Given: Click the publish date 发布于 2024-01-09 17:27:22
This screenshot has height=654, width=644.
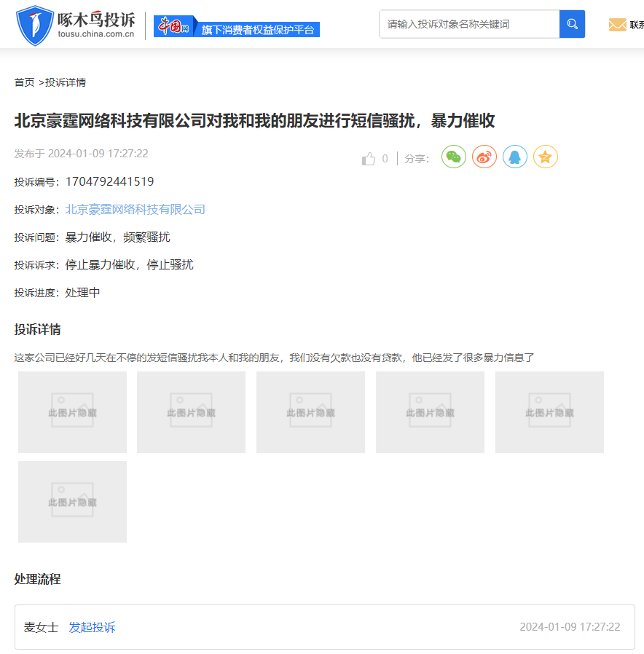Looking at the screenshot, I should click(x=82, y=154).
